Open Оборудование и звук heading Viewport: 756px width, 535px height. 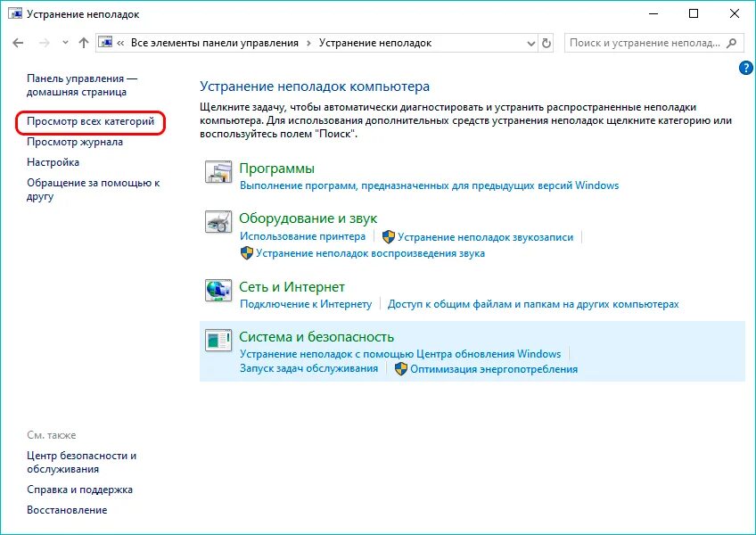pos(308,218)
